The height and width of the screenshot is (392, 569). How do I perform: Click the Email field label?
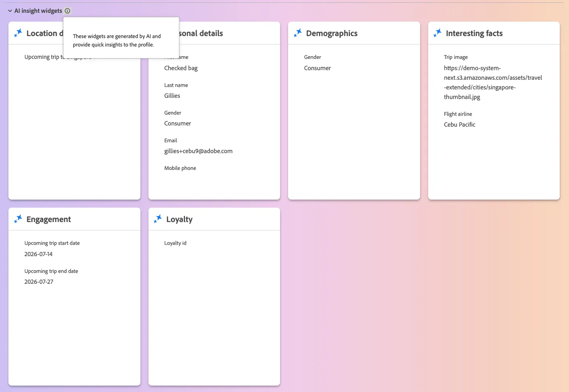pyautogui.click(x=171, y=140)
